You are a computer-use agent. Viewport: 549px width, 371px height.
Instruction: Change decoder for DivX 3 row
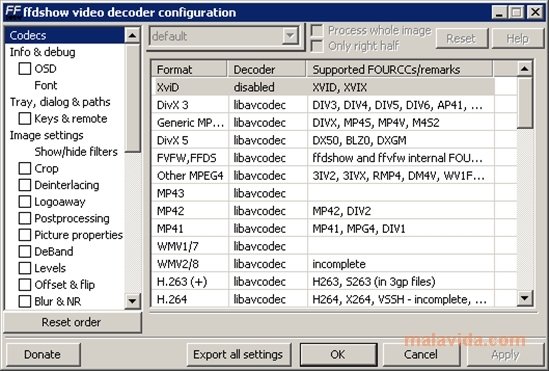click(267, 105)
